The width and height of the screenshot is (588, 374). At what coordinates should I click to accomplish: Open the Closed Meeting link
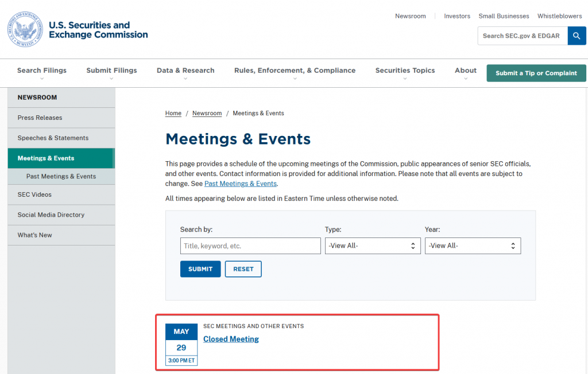[231, 338]
